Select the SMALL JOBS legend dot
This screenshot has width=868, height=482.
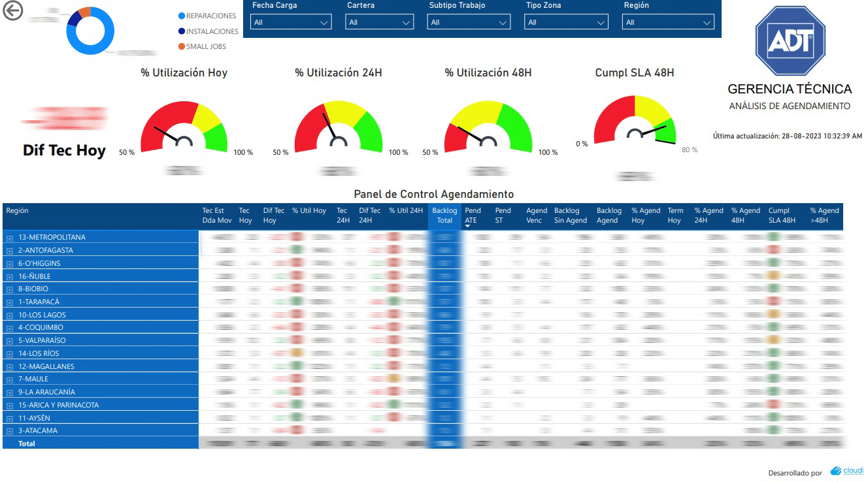182,46
